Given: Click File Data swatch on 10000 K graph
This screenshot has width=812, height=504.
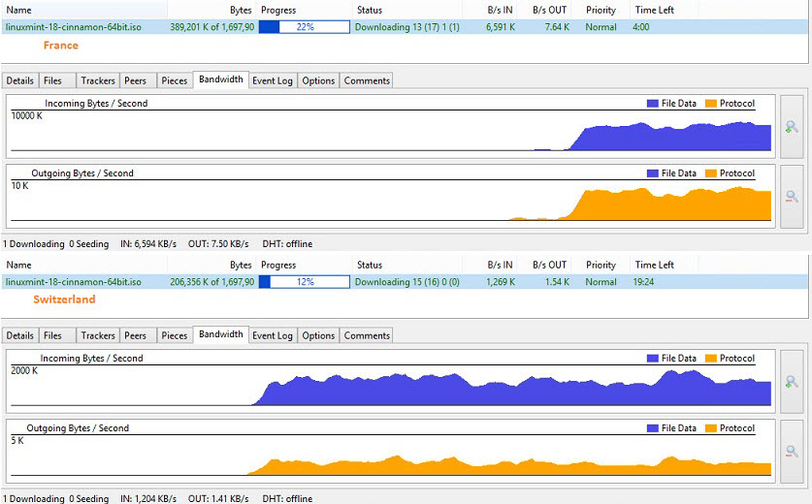Looking at the screenshot, I should point(653,104).
